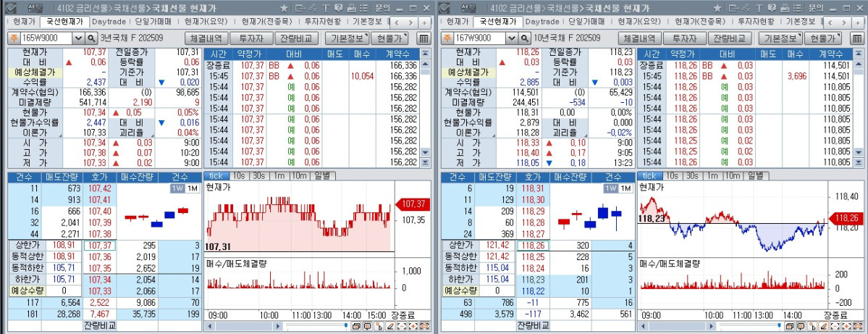Screen dimensions: 868x334
Task: Add left window to favorites with star
Action: (x=284, y=8)
